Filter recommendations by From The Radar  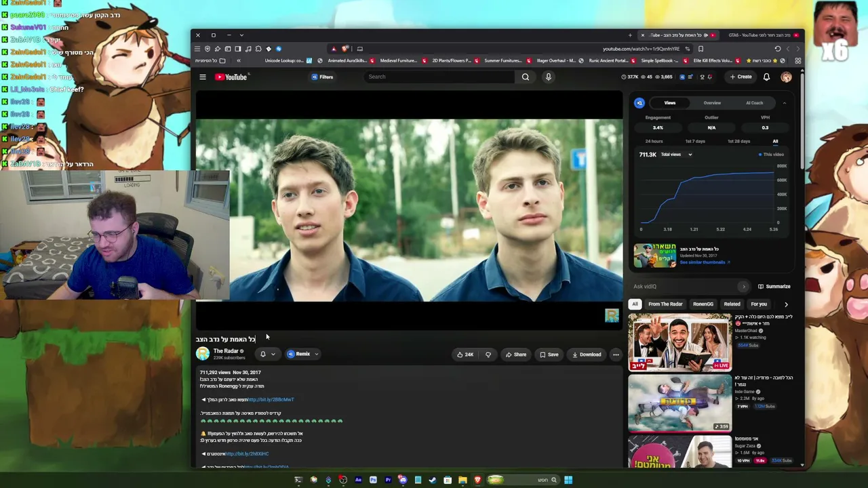click(x=665, y=304)
